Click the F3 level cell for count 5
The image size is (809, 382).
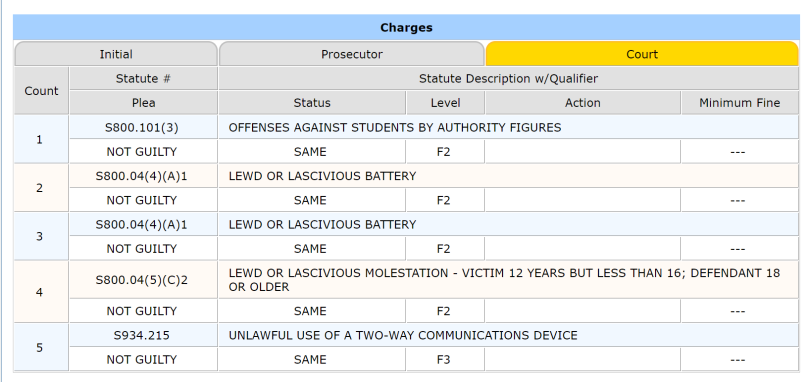click(x=444, y=359)
